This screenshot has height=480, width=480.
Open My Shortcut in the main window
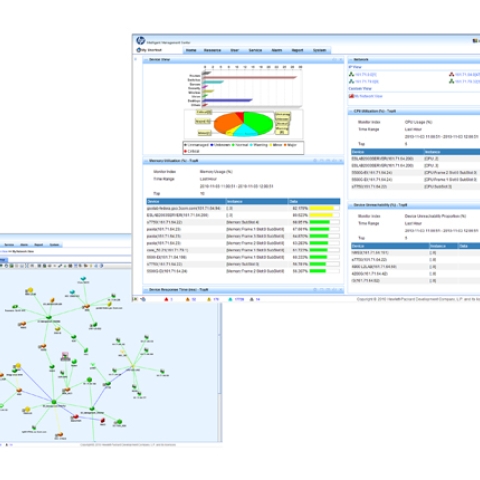point(149,50)
